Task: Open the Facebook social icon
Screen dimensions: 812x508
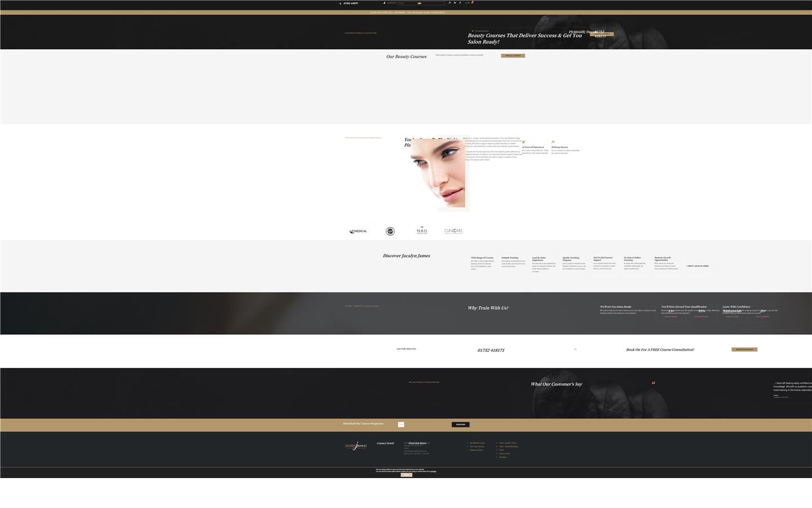Action: click(461, 2)
